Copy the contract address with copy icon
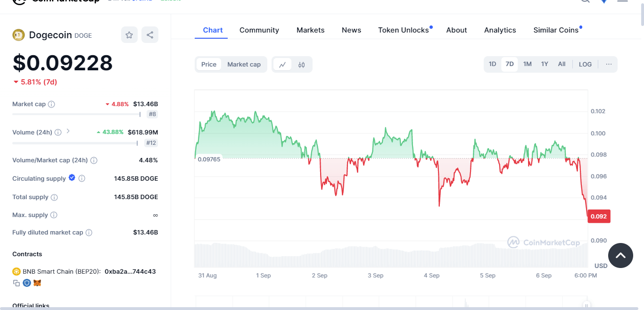The height and width of the screenshot is (310, 644). point(17,283)
